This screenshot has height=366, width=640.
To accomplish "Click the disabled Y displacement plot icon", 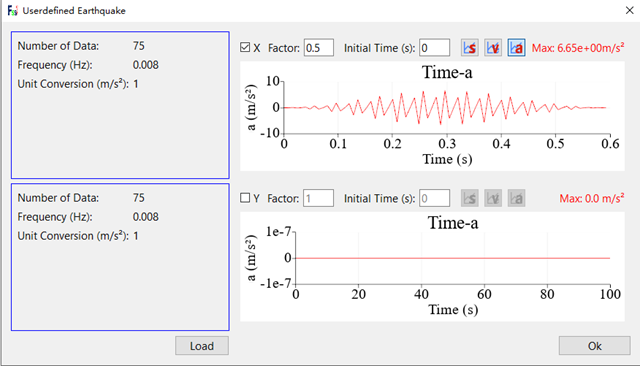I will pyautogui.click(x=470, y=198).
